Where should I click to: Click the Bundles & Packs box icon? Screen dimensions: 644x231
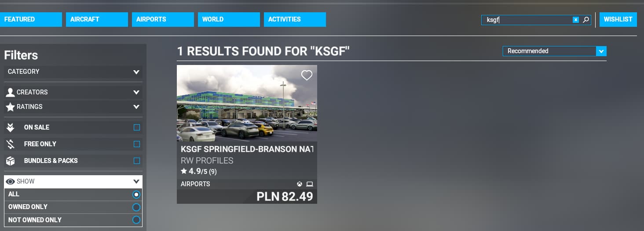coord(10,161)
